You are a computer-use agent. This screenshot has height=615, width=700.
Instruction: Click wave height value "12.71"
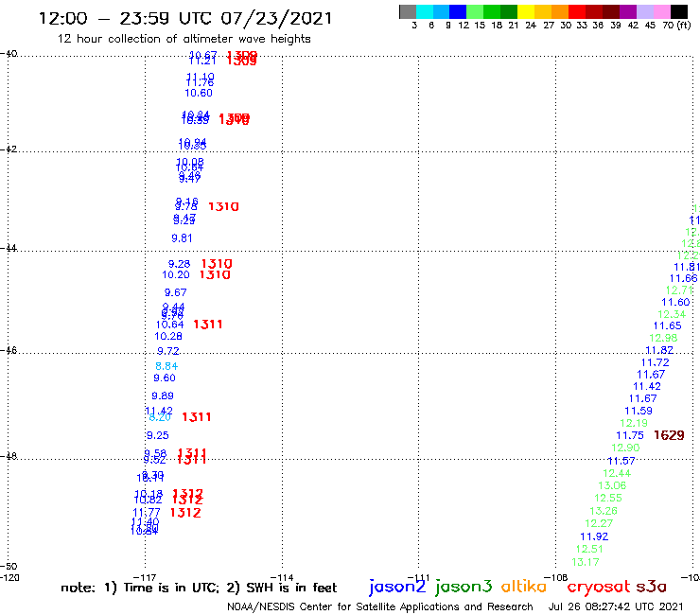click(x=679, y=290)
